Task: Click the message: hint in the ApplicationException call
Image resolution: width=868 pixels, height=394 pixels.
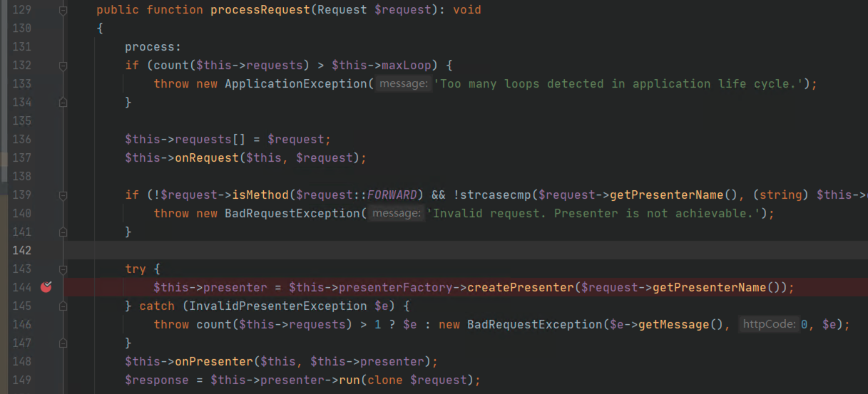Action: [x=403, y=84]
